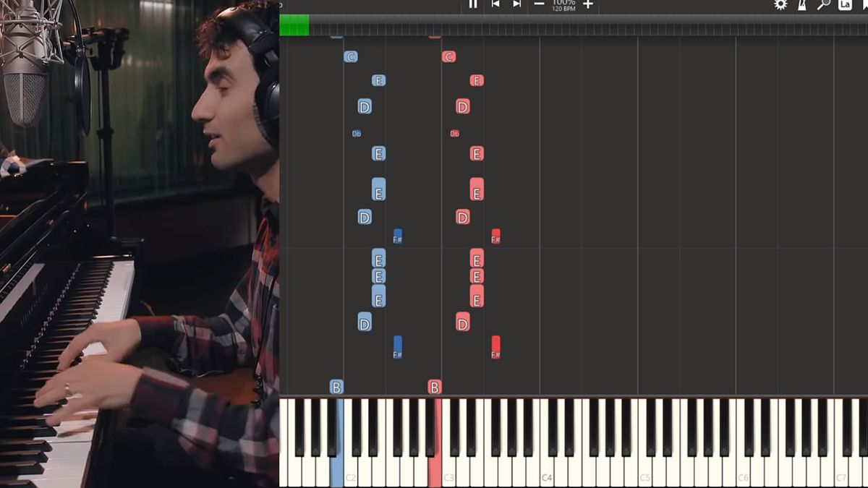Jump back to the song beginning

point(495,5)
